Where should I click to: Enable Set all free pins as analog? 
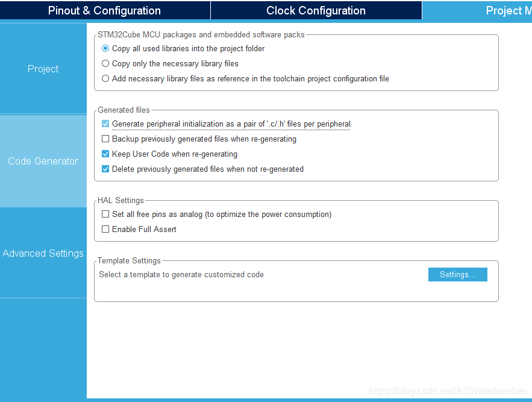click(x=105, y=214)
